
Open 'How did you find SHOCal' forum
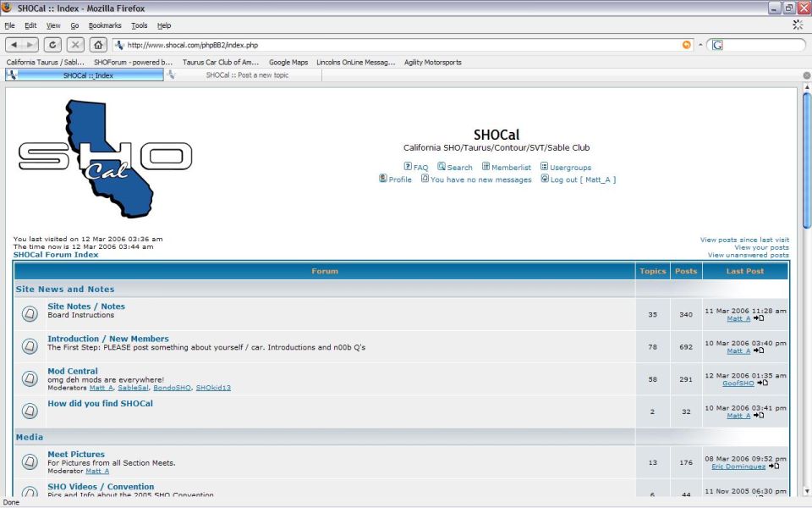click(x=100, y=403)
